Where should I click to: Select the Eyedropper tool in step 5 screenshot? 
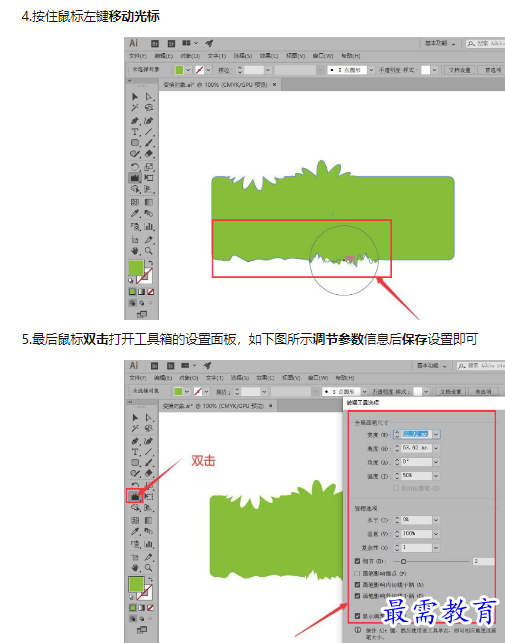(x=135, y=531)
